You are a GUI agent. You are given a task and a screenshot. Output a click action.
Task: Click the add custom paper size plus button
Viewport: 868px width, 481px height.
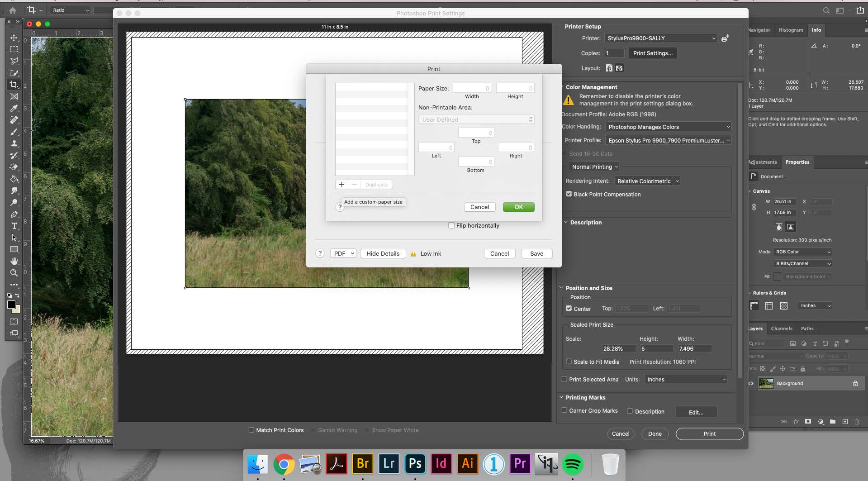[x=342, y=185]
